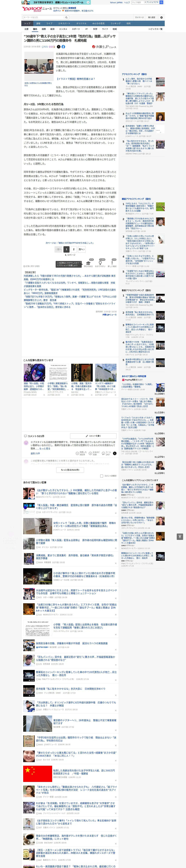
Task: Click the 学びがある graduation cap reaction
Action: tap(89, 263)
